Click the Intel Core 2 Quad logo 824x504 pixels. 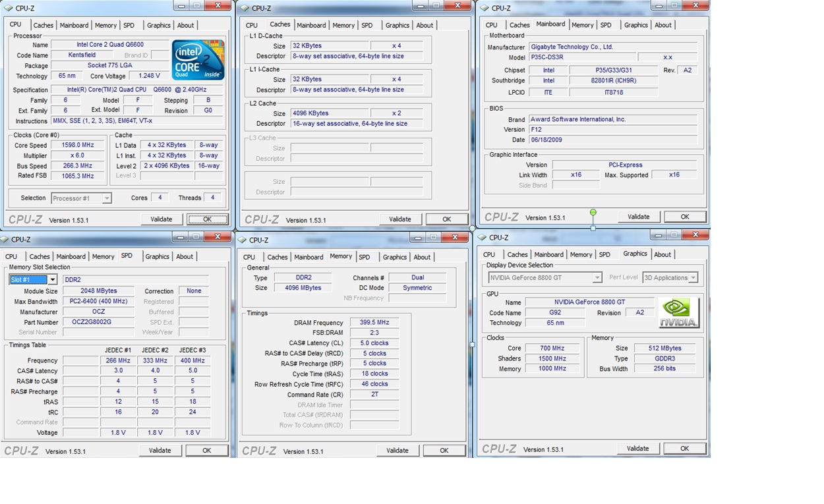pyautogui.click(x=198, y=60)
